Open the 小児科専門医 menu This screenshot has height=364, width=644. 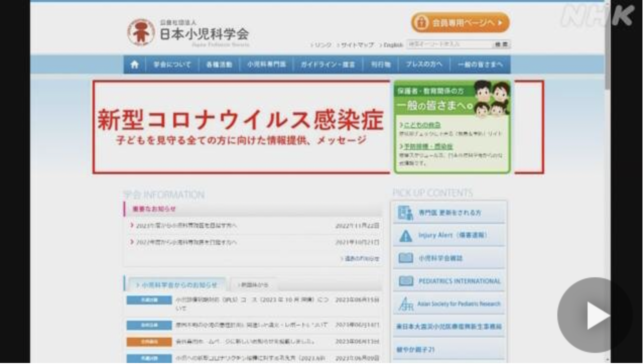click(x=267, y=65)
